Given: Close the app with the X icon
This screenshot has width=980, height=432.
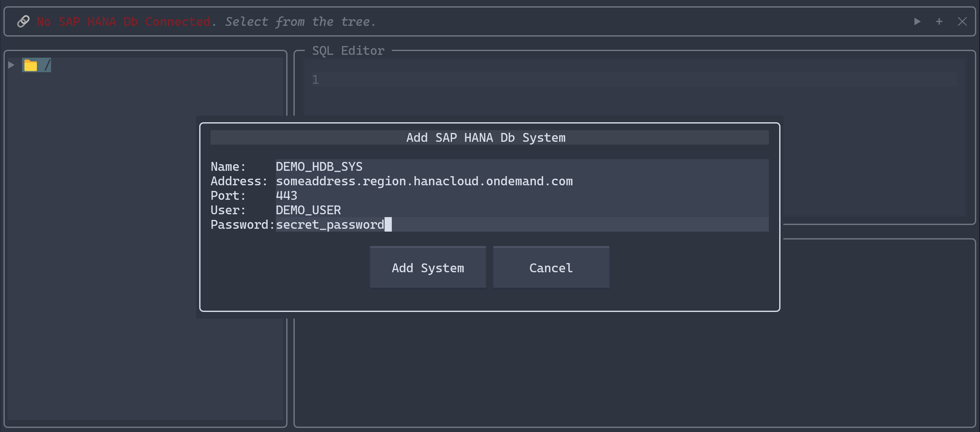Looking at the screenshot, I should pos(962,22).
